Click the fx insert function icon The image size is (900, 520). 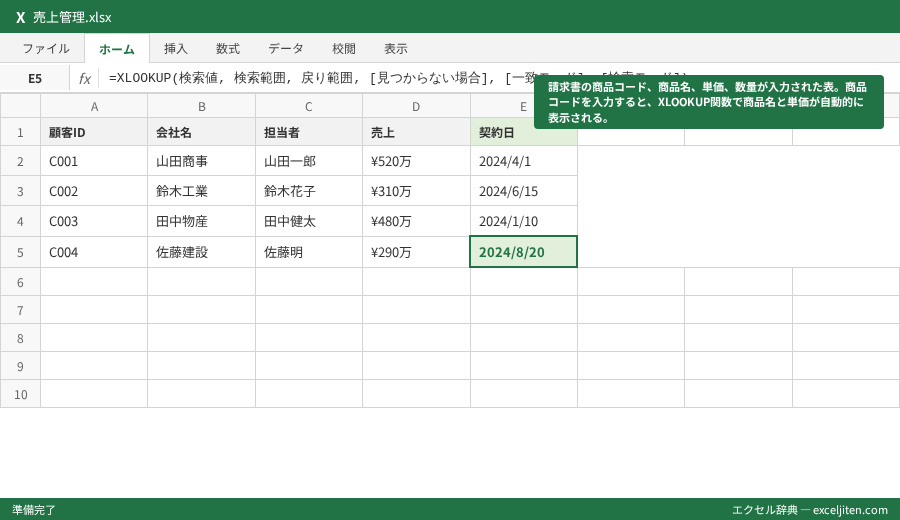tap(84, 79)
